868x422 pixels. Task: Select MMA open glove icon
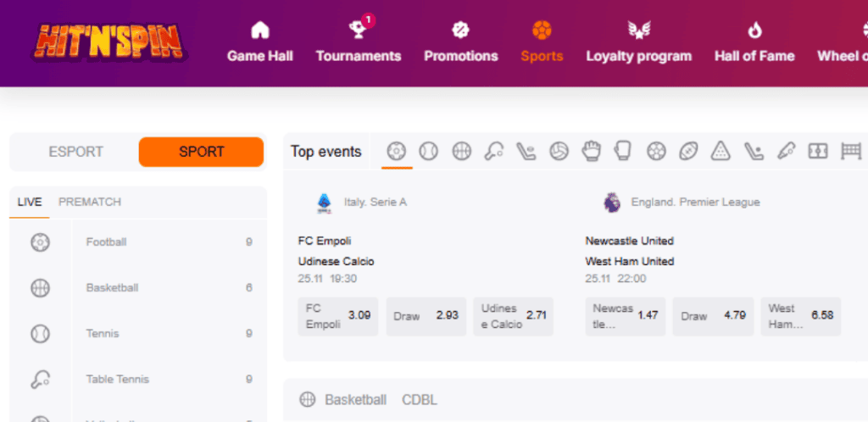click(591, 151)
